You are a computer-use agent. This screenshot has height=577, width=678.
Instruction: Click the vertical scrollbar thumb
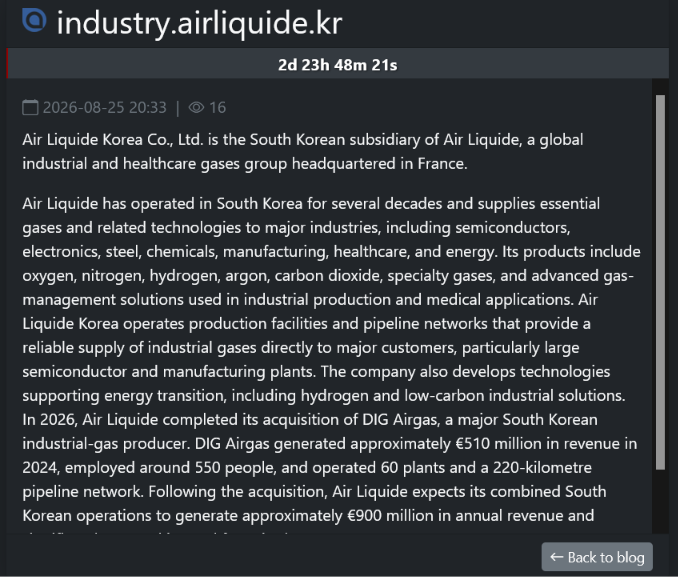point(660,282)
